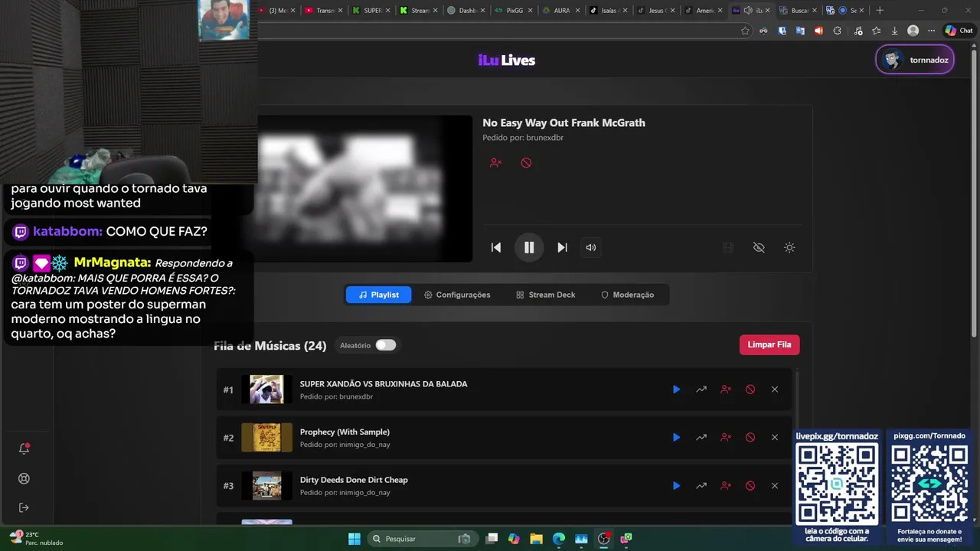Play Prophecy (With Sample) now

pyautogui.click(x=676, y=438)
